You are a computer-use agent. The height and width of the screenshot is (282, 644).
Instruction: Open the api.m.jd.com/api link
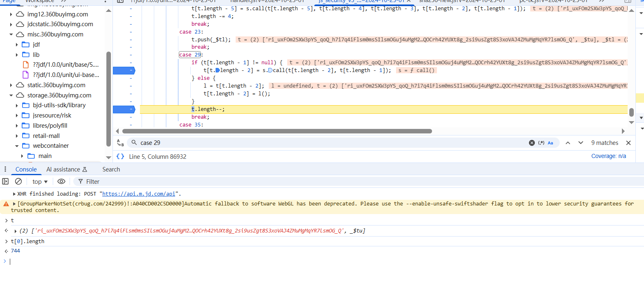(139, 194)
